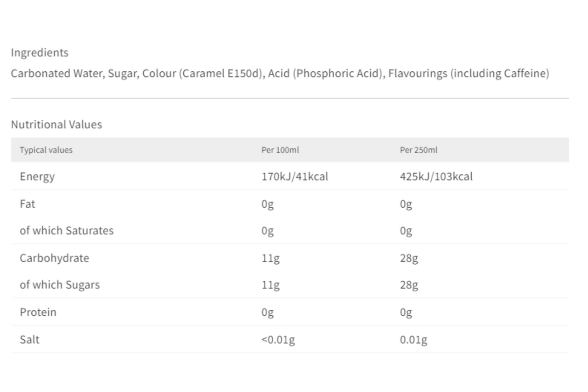Viewport: 588px width, 392px height.
Task: Select the Typical values column header
Action: 46,150
